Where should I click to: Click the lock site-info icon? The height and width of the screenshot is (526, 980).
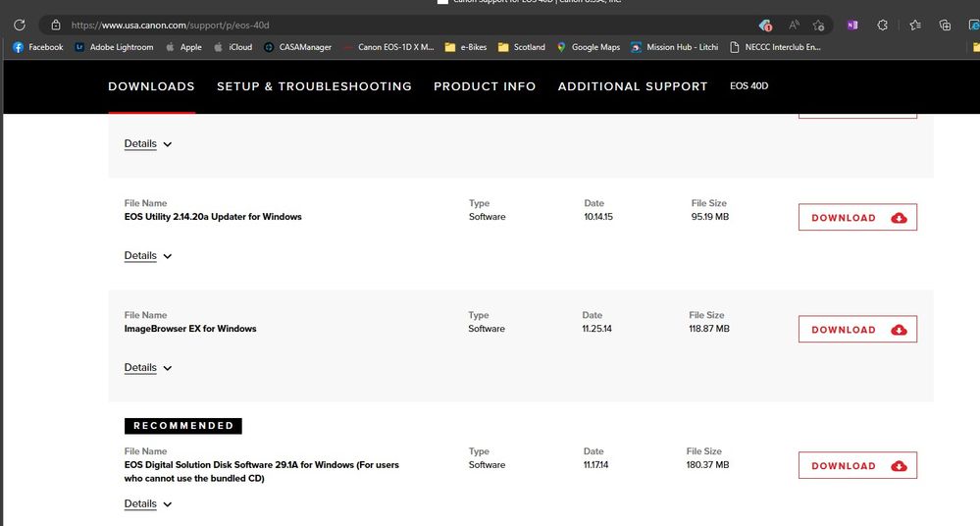56,25
